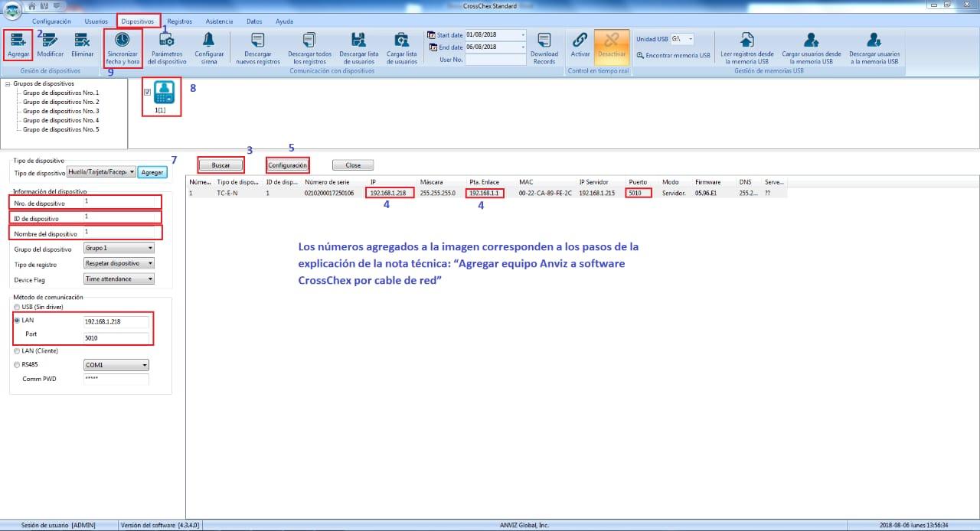The image size is (980, 531).
Task: Select the USB (Sin driver) radio option
Action: (x=17, y=306)
